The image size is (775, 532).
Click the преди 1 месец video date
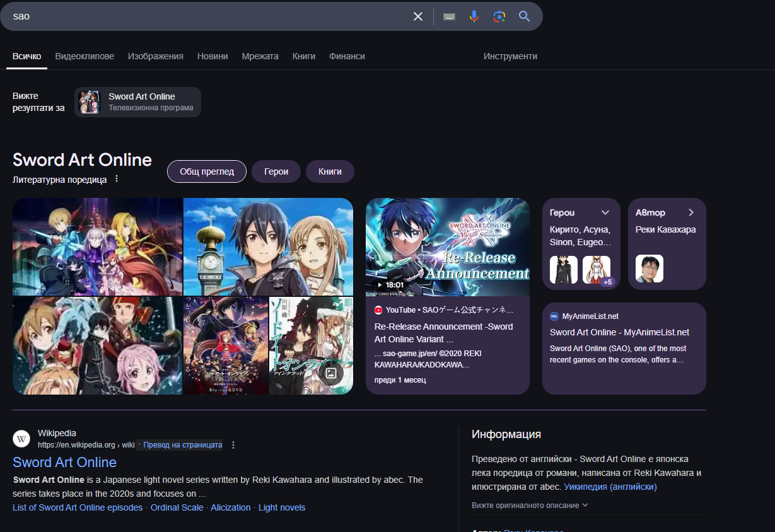pos(400,380)
